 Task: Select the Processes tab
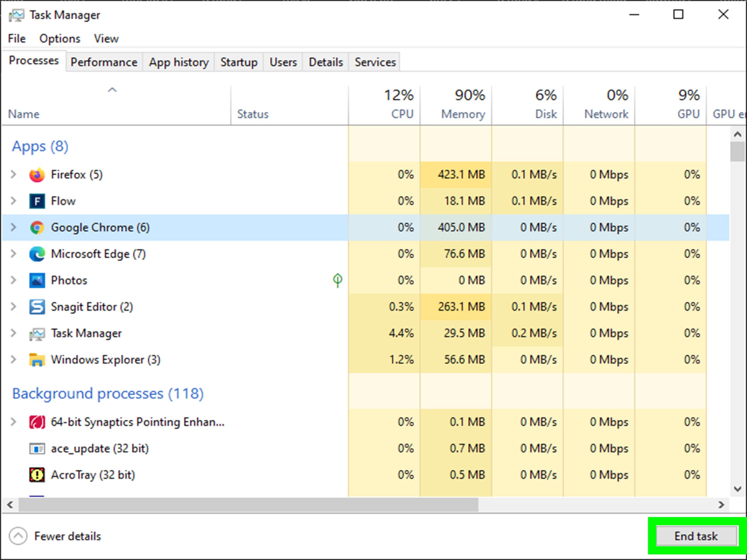pyautogui.click(x=34, y=61)
